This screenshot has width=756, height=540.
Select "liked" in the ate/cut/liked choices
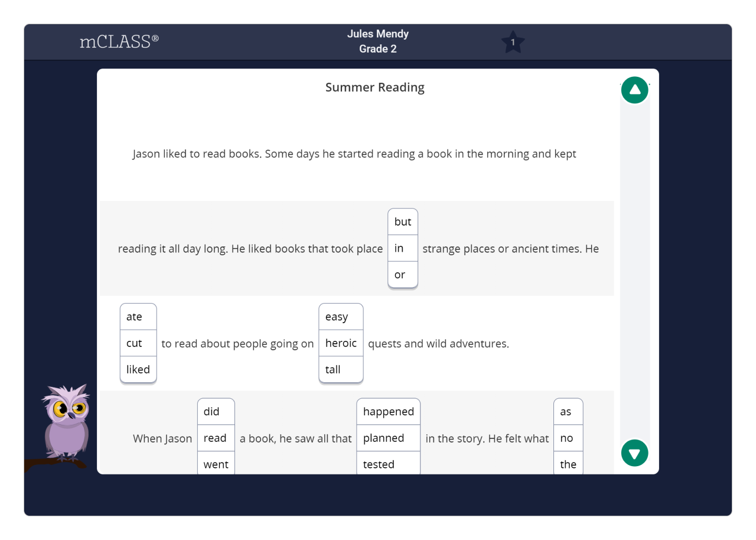click(x=138, y=370)
